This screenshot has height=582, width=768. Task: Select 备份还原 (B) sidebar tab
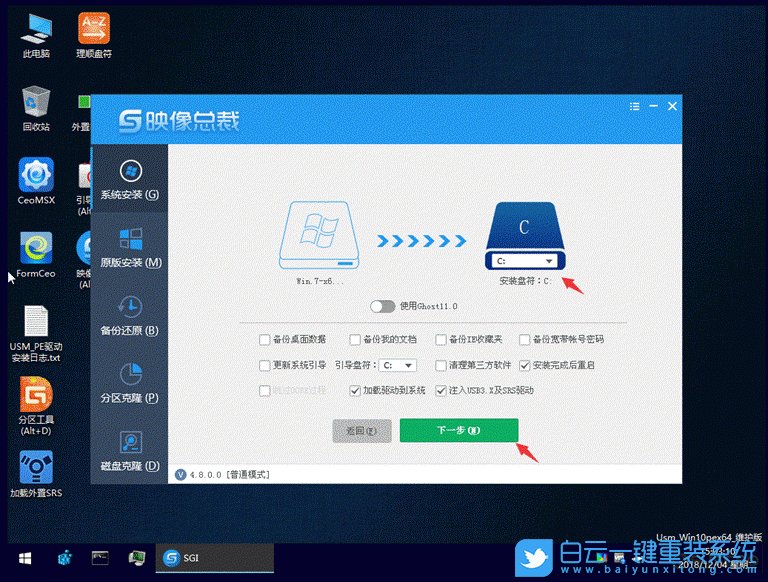click(x=129, y=315)
